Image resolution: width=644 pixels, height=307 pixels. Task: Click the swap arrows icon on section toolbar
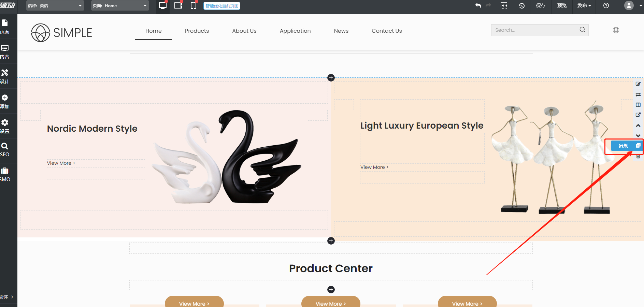coord(638,94)
